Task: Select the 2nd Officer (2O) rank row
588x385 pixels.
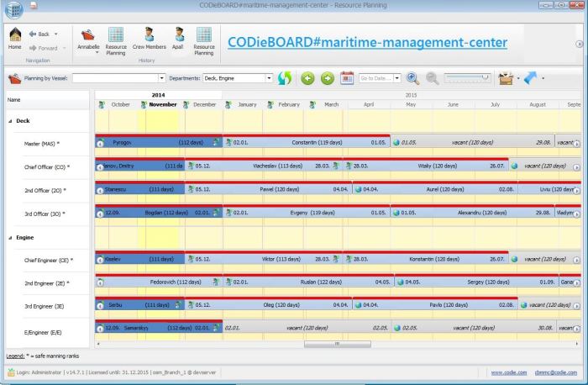Action: pyautogui.click(x=45, y=190)
